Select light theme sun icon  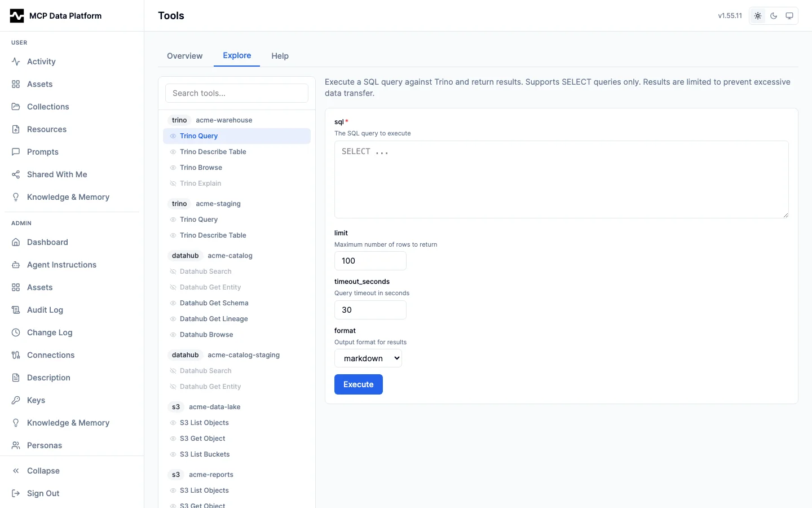coord(758,16)
